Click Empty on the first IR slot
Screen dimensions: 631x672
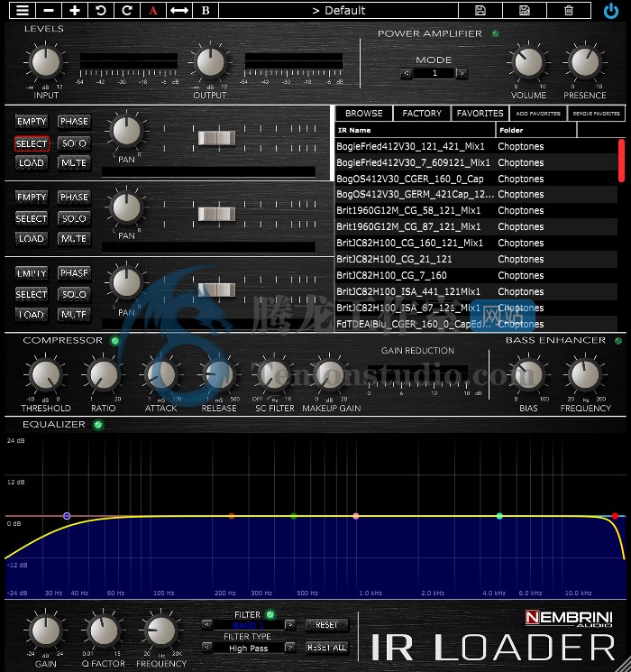tap(32, 122)
